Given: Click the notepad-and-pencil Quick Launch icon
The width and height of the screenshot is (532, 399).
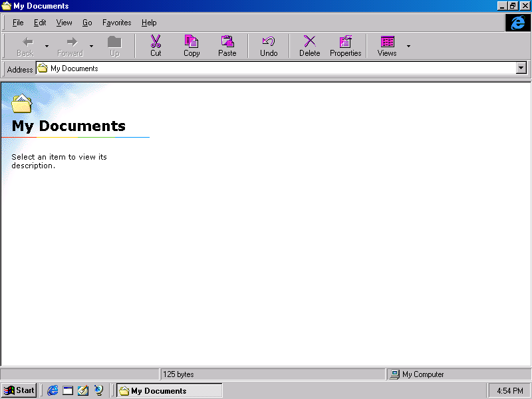Looking at the screenshot, I should pyautogui.click(x=83, y=390).
